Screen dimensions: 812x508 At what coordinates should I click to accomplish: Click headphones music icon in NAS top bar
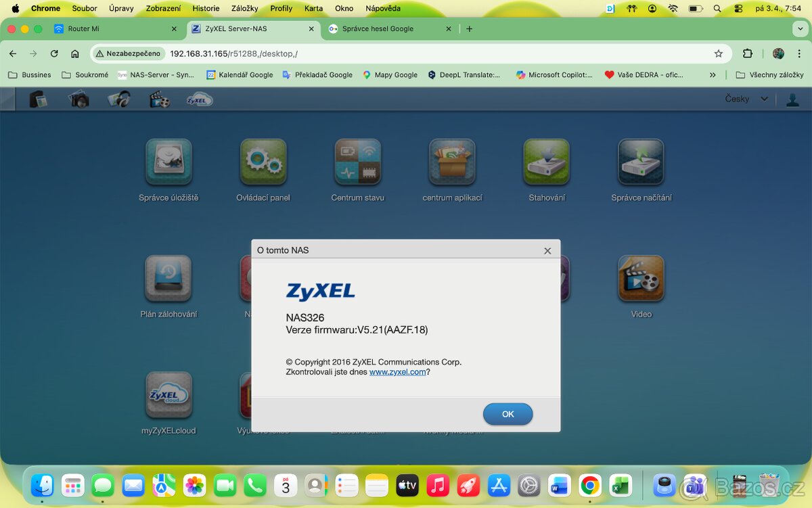119,99
